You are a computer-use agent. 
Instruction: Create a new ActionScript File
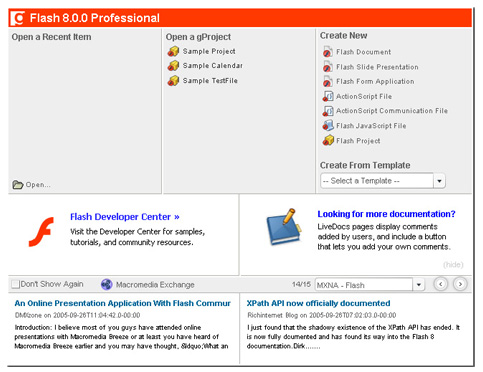point(364,96)
